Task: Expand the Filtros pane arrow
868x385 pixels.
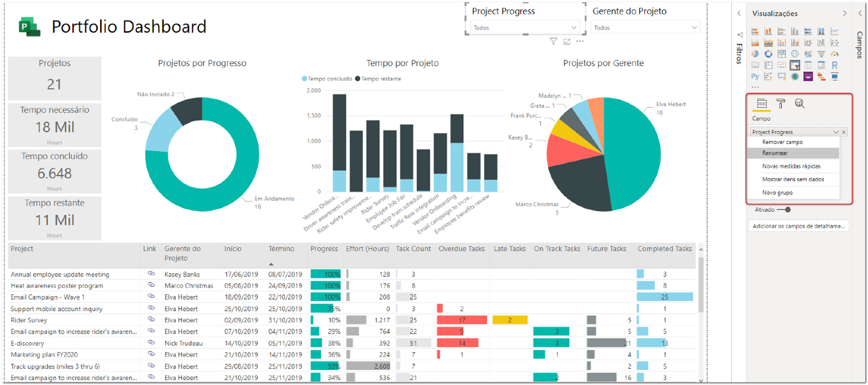Action: click(739, 13)
